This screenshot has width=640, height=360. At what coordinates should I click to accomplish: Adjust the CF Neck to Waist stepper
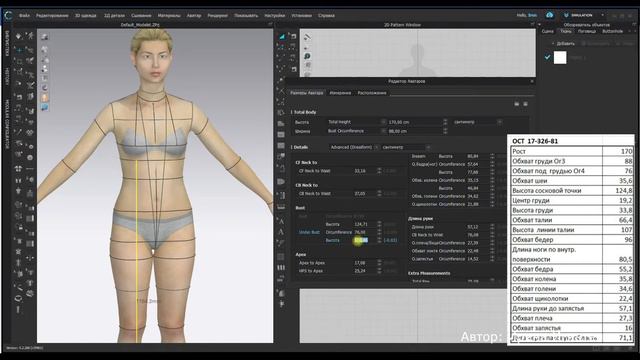coord(379,171)
